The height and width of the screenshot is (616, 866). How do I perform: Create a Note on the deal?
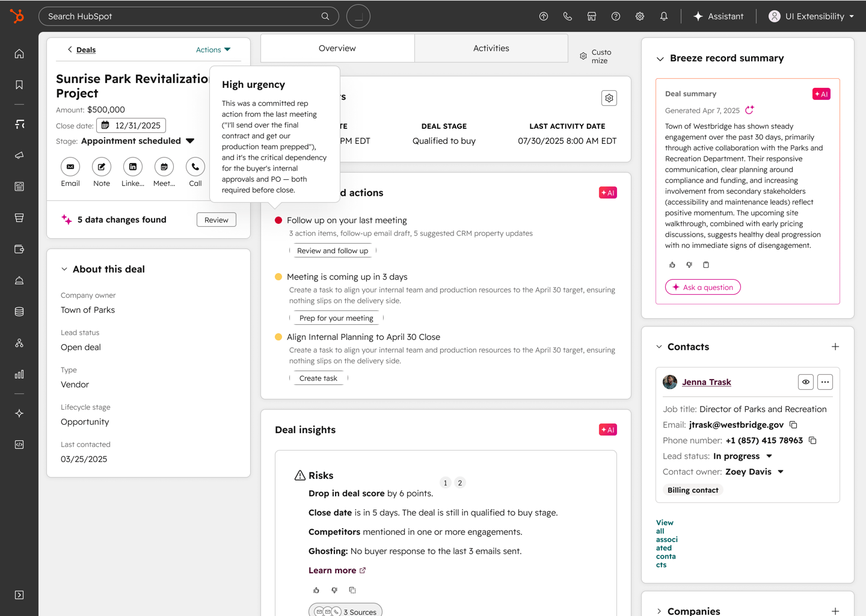102,167
